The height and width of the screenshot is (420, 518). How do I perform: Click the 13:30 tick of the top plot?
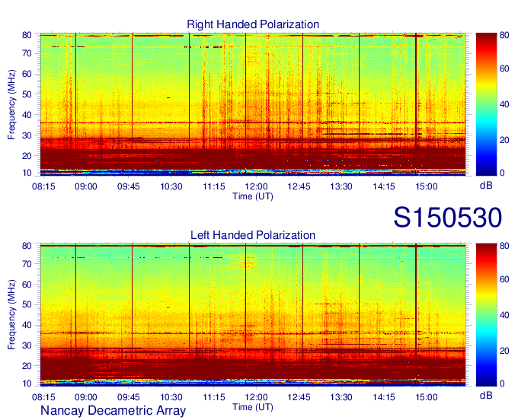341,186
